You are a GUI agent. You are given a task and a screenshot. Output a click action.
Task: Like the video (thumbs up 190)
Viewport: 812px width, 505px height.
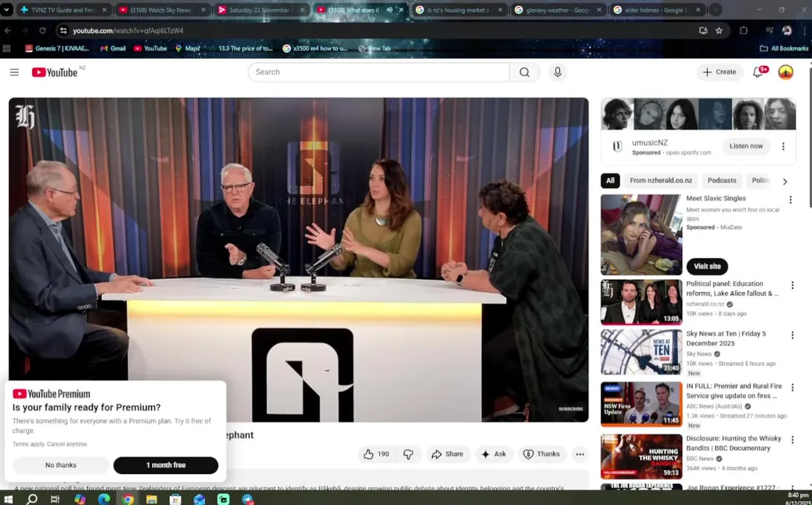pyautogui.click(x=376, y=454)
